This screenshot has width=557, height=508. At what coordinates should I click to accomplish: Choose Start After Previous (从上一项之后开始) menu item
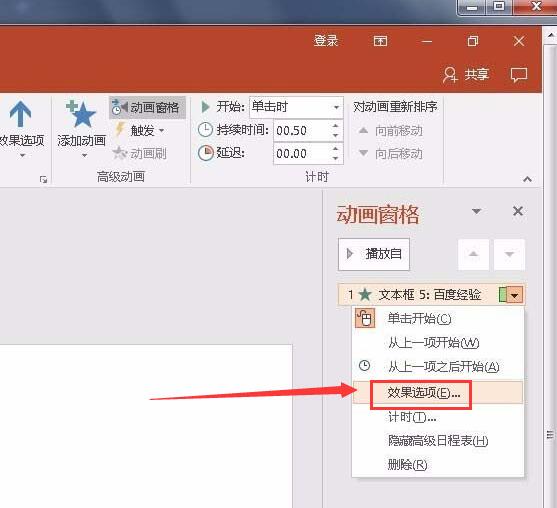coord(438,367)
